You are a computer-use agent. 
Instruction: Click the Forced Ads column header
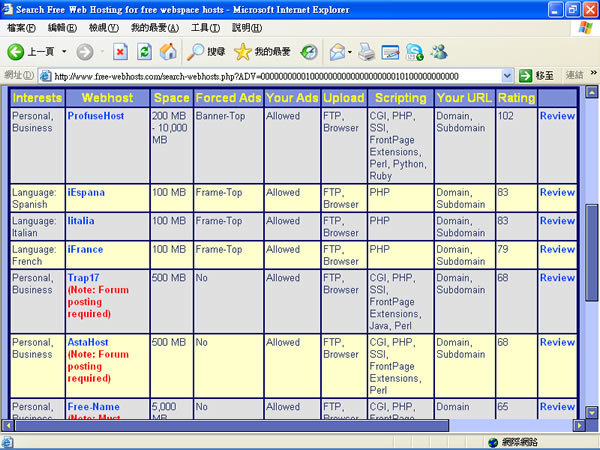(x=228, y=98)
